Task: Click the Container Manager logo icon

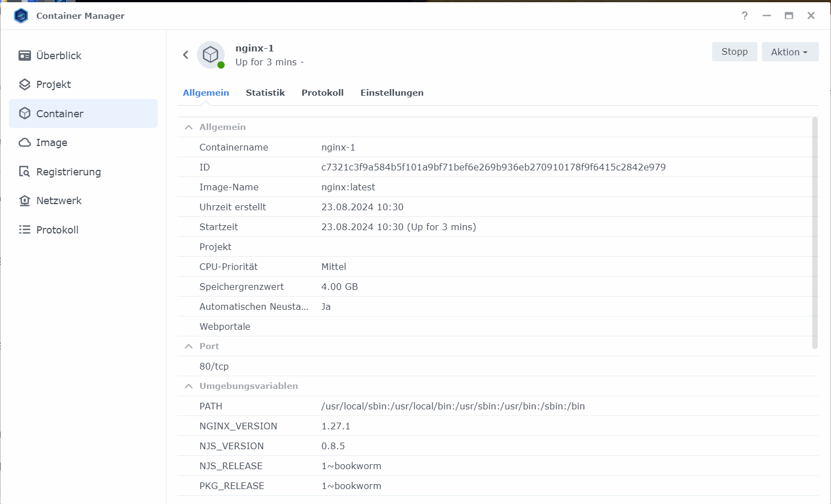Action: (21, 15)
